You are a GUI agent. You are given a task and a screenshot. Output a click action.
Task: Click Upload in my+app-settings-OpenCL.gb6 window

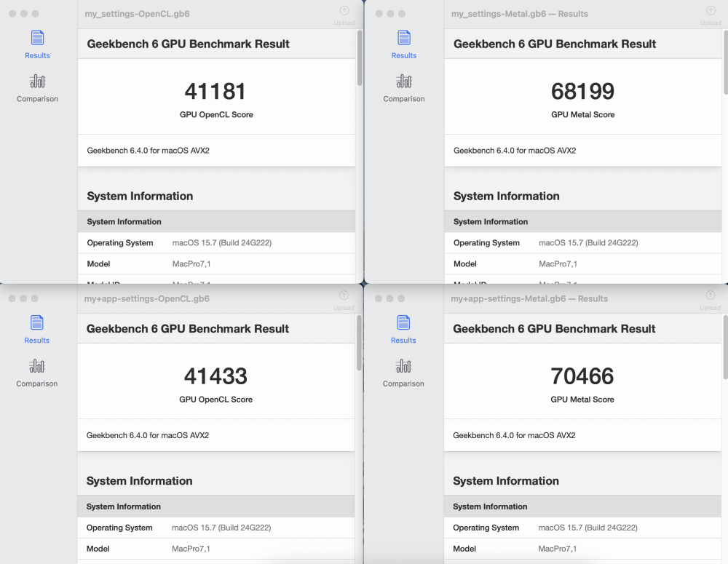(344, 301)
